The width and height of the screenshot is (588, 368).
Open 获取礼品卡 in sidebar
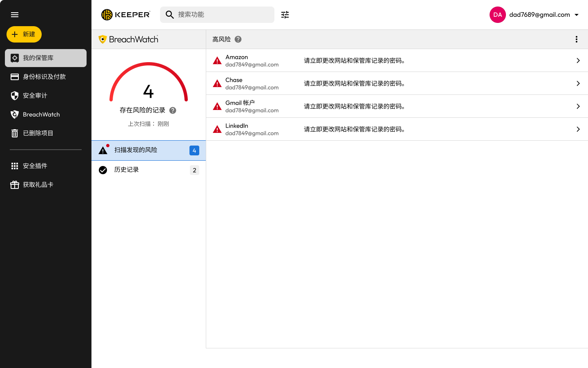tap(46, 185)
